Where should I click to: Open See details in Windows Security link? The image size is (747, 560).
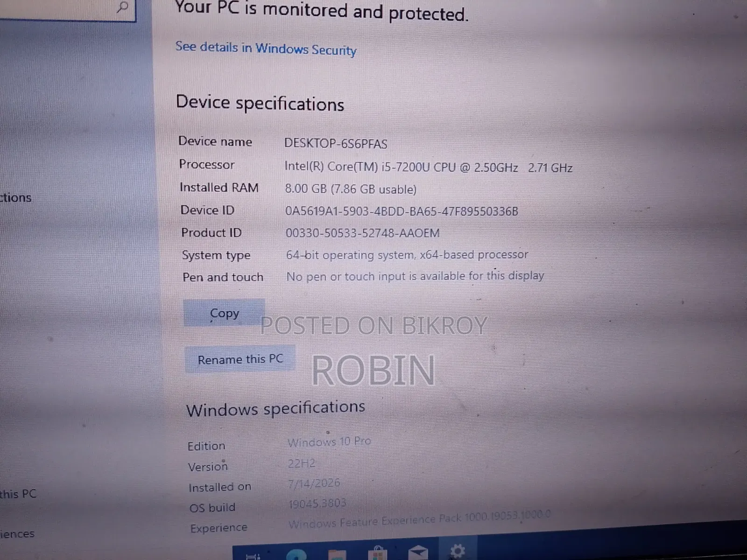click(x=266, y=49)
